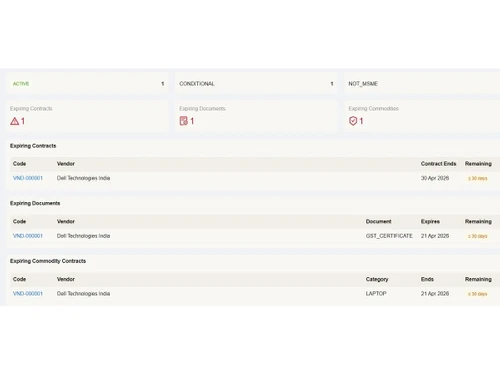Click Code column header in Expiring Contracts table

(19, 164)
